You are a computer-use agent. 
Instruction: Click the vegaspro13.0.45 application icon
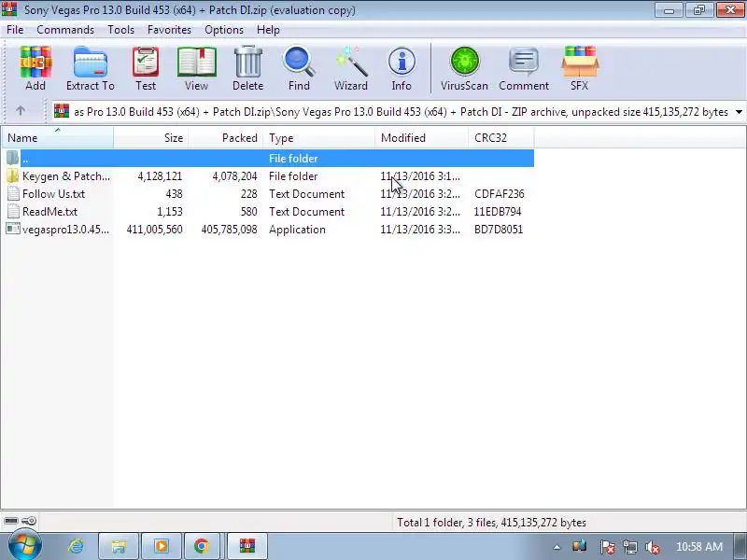coord(13,229)
